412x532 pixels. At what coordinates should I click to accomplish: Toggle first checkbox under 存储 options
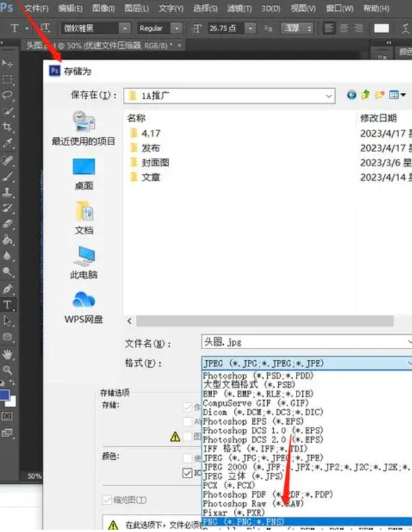pos(187,407)
